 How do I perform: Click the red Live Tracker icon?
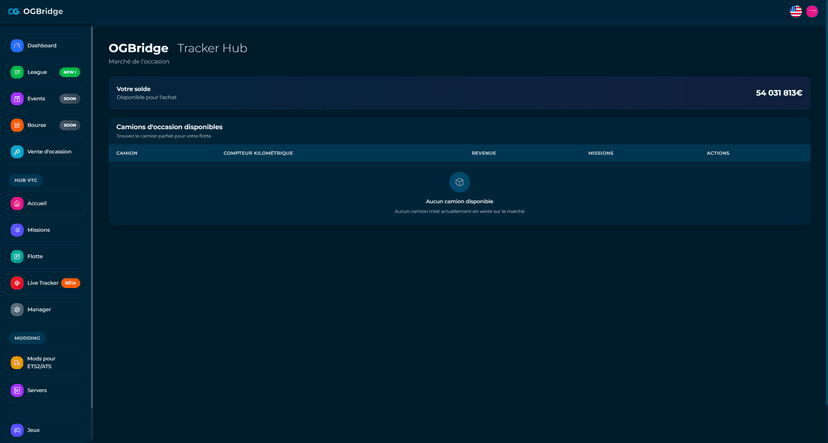(x=17, y=283)
